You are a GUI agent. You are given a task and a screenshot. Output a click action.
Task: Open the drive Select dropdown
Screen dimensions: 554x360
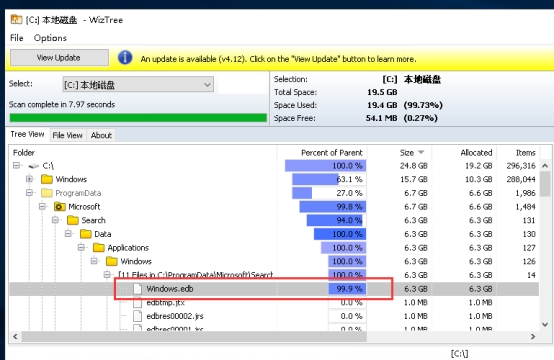[x=138, y=84]
